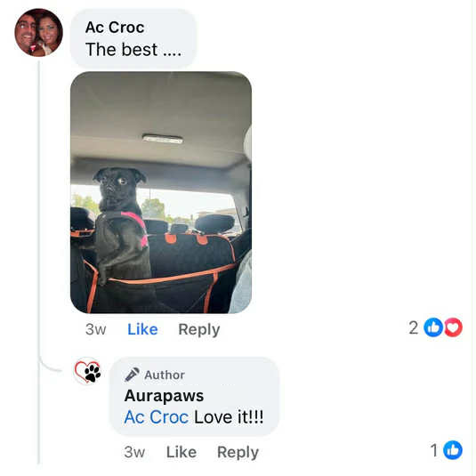476x476 pixels.
Task: Click thumbs-up reaction on Aurapaws reply
Action: [x=453, y=450]
